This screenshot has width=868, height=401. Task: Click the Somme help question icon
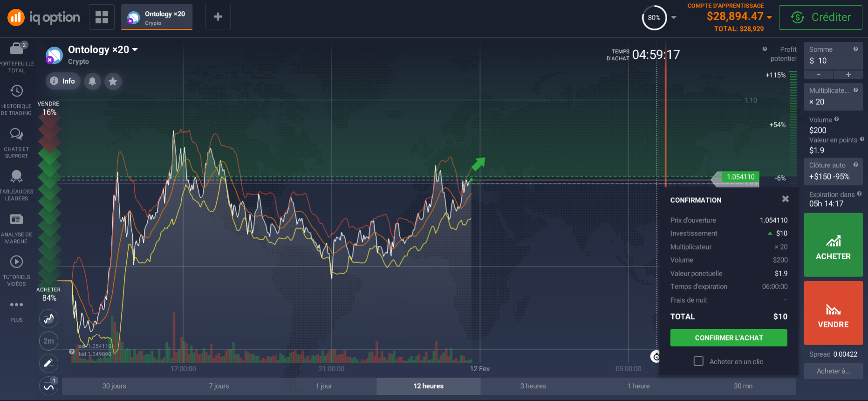click(855, 49)
